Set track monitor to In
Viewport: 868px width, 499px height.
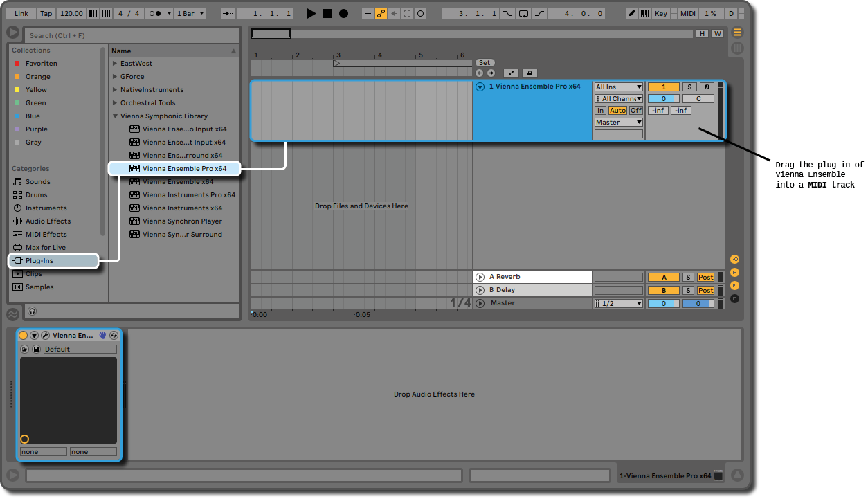(600, 111)
